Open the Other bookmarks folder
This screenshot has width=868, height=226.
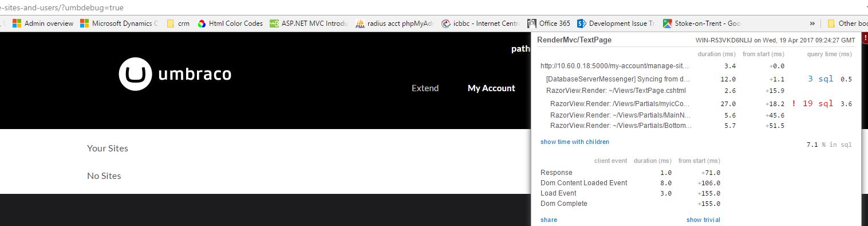coord(847,24)
